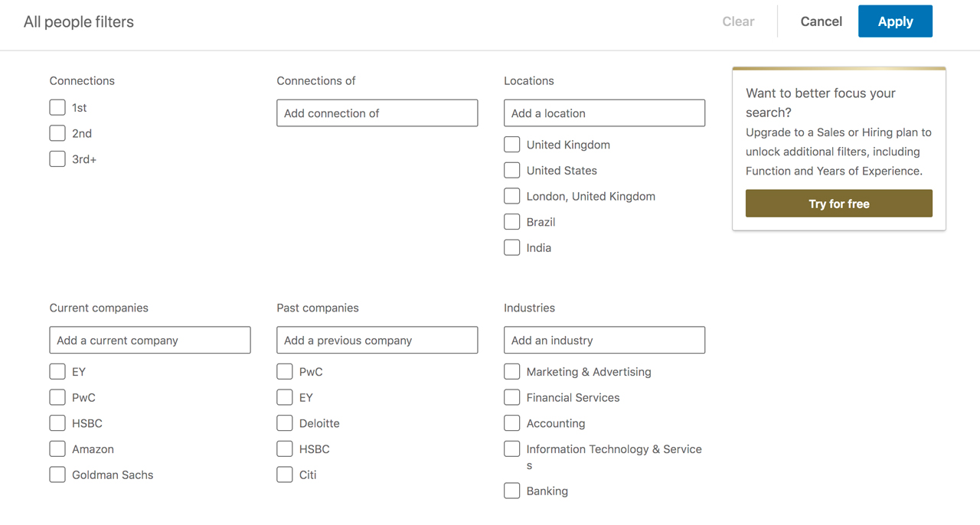Screen dimensions: 980x525
Task: Click Try for free upgrade button
Action: (x=839, y=204)
